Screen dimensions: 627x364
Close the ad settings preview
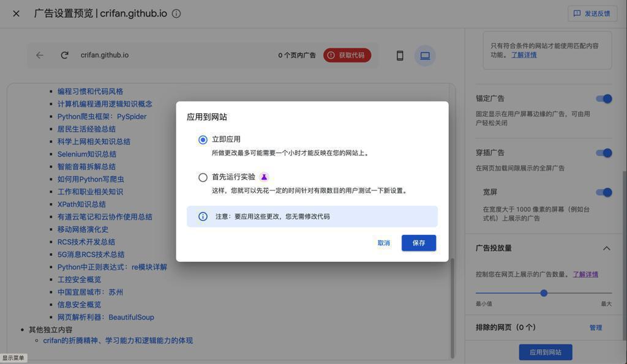pos(16,13)
